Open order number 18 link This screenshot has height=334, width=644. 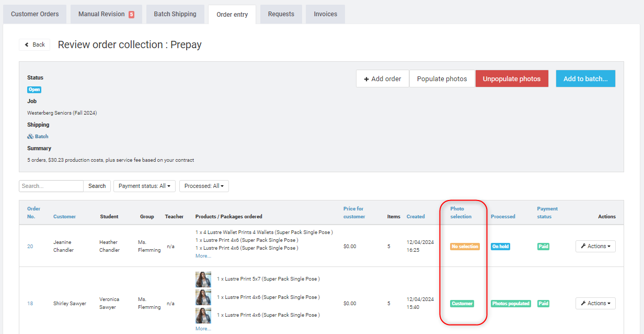pyautogui.click(x=30, y=303)
